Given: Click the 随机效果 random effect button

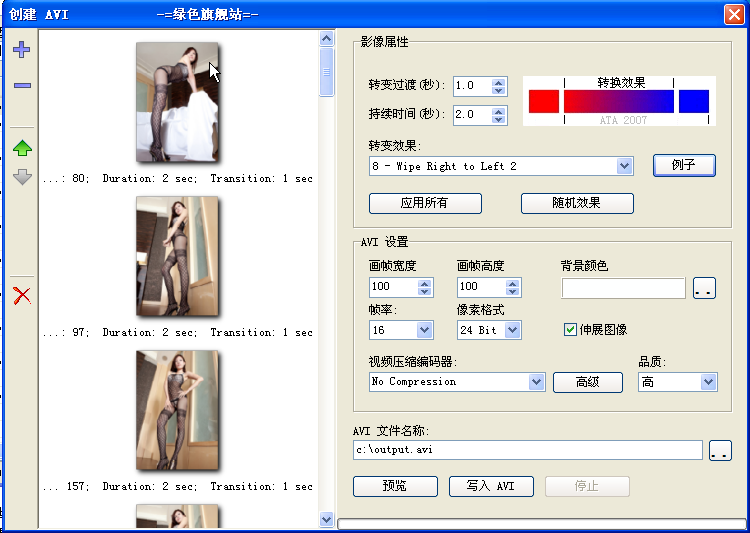Looking at the screenshot, I should 577,203.
